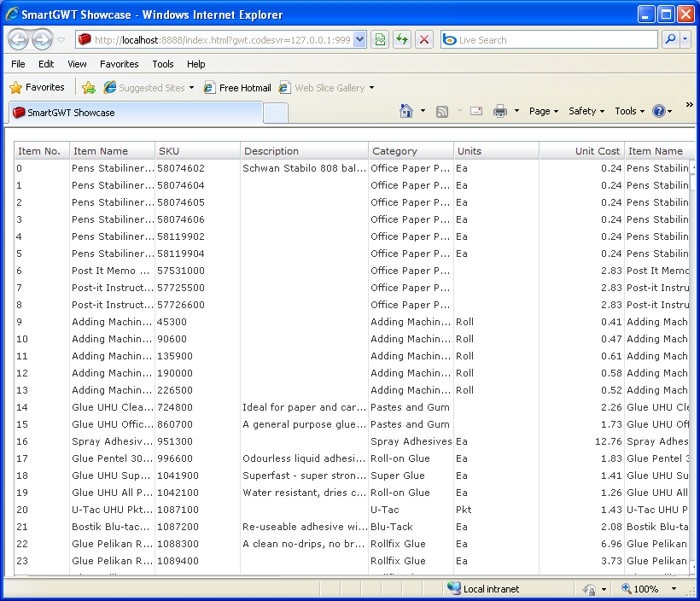Open the Safety command menu

coord(586,111)
